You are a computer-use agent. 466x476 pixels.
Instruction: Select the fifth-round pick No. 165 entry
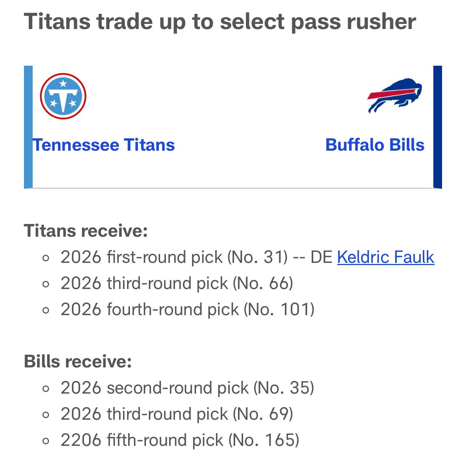click(x=180, y=440)
